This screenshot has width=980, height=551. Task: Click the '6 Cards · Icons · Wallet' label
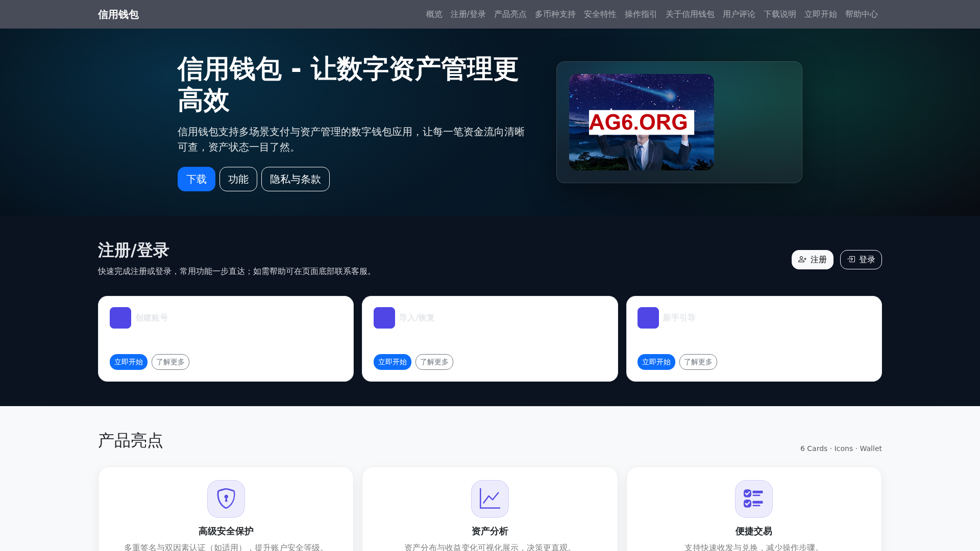pos(841,448)
